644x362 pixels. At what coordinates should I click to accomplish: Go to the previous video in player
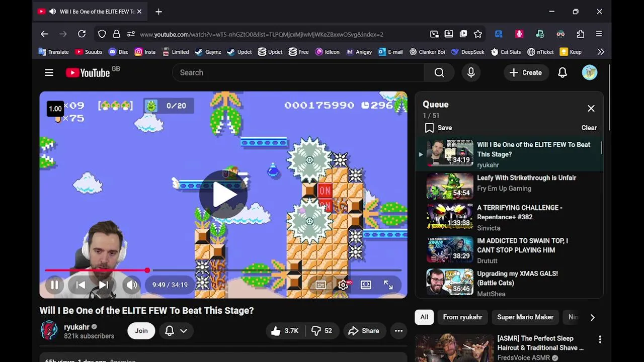(80, 285)
